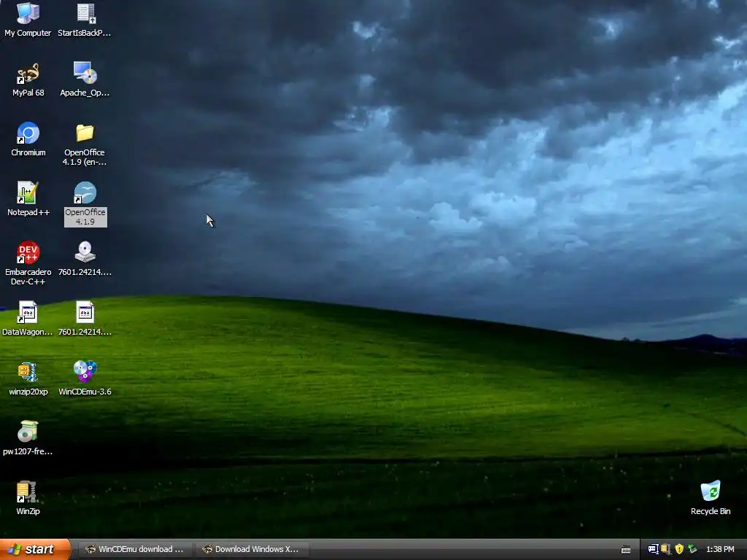747x560 pixels.
Task: Click the green safely remove hardware icon
Action: (692, 549)
